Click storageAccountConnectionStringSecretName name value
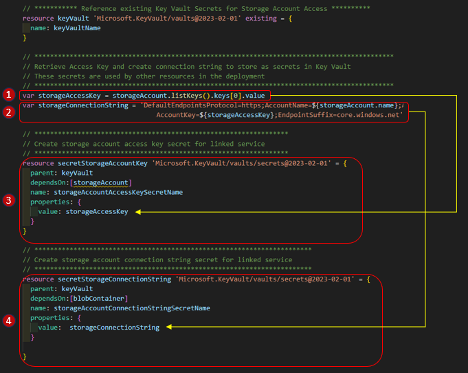Screen dimensions: 468x373 [132, 308]
